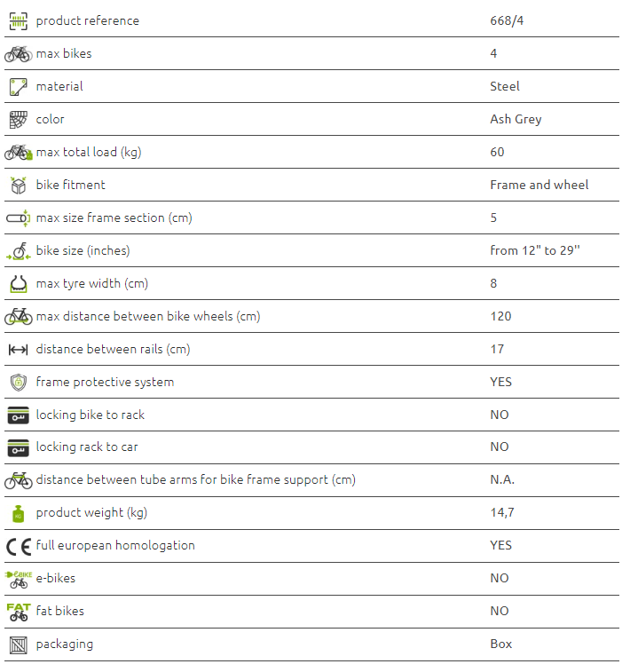Click the product reference barcode icon

coord(18,20)
